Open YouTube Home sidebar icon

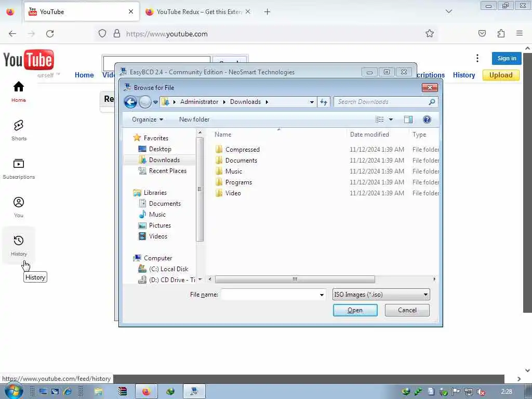coord(19,91)
